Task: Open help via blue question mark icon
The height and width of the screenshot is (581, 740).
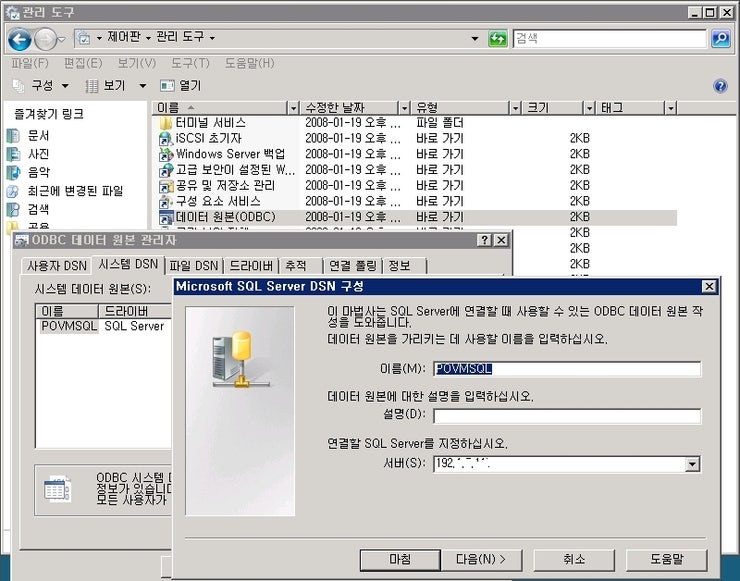Action: click(720, 86)
